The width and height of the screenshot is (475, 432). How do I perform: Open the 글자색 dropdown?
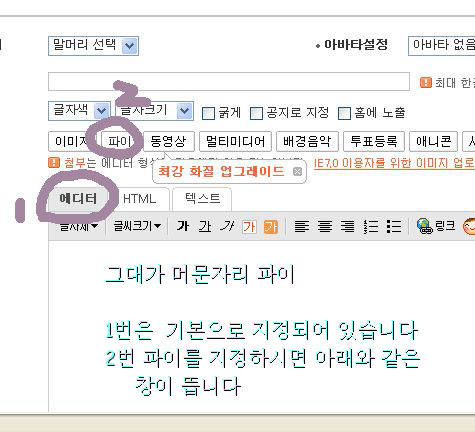tap(79, 111)
